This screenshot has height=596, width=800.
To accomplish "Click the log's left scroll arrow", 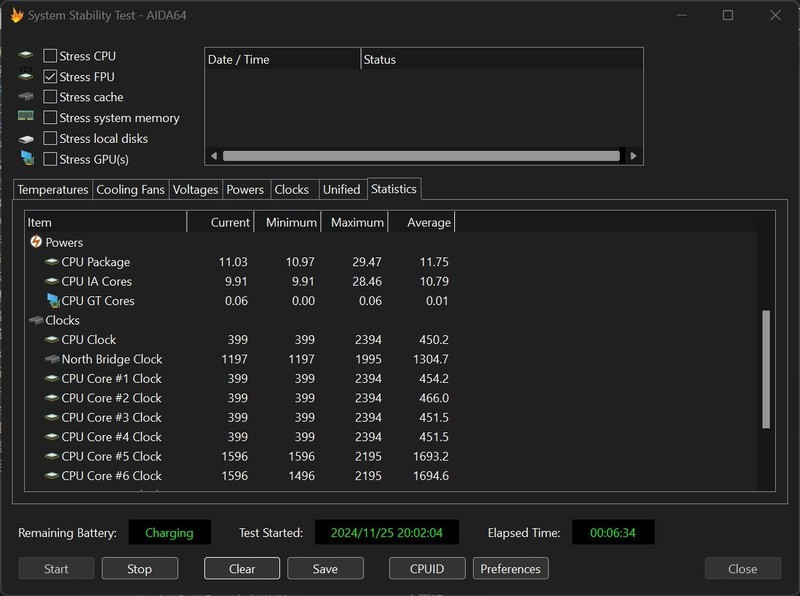I will [212, 156].
